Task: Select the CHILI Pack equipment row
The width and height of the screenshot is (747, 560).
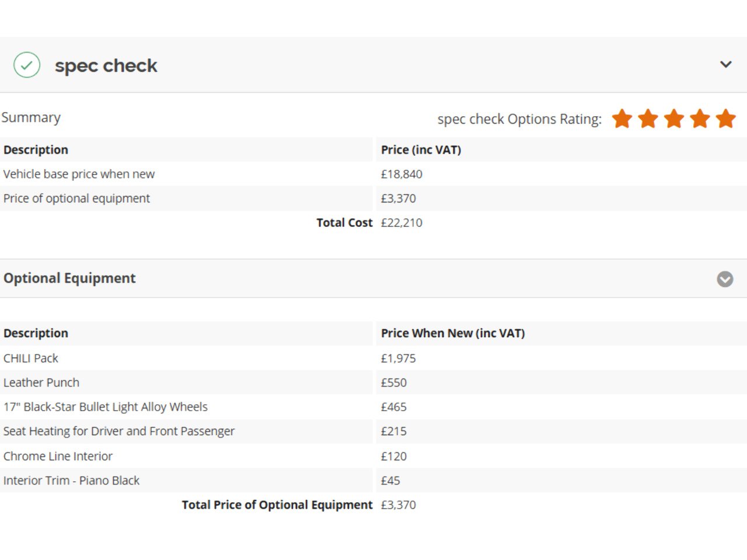Action: (x=31, y=358)
